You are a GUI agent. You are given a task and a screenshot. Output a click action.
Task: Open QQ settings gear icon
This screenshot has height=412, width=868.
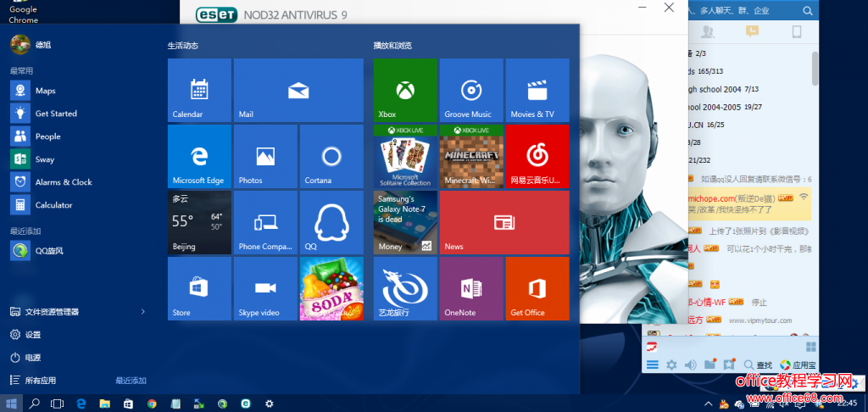[x=671, y=365]
